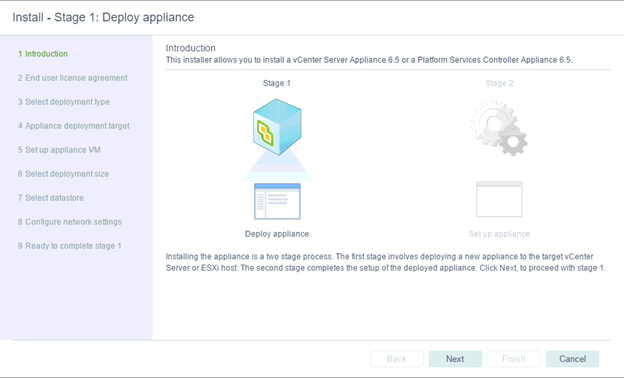Viewport: 624px width, 378px height.
Task: Click the Stage 2 gears icon
Action: (499, 128)
